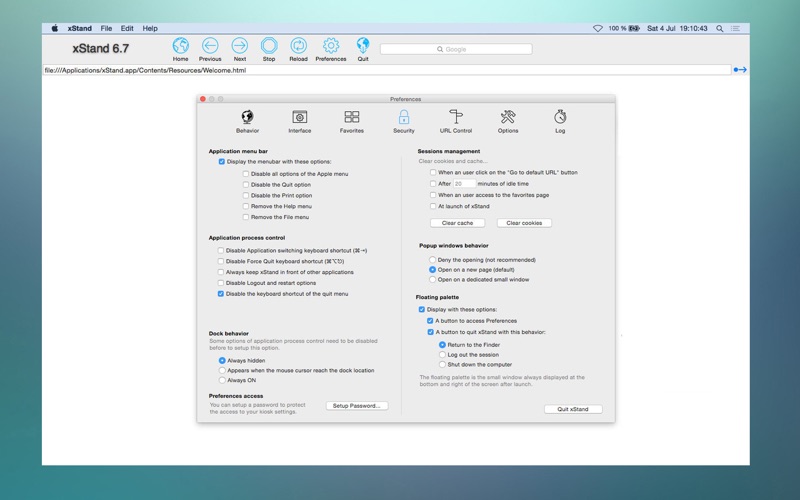Toggle Display the menubar with these options
The height and width of the screenshot is (500, 800).
(x=221, y=162)
